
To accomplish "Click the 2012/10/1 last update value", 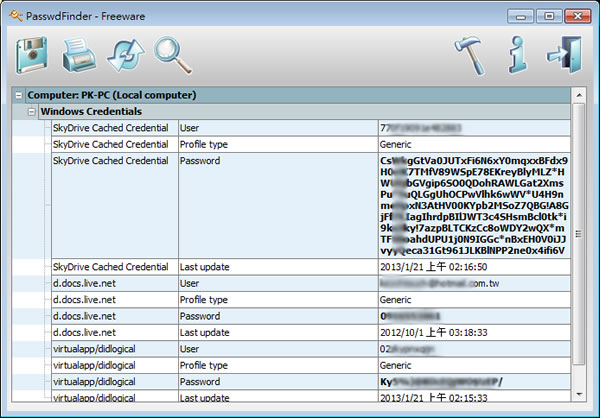I will 432,332.
